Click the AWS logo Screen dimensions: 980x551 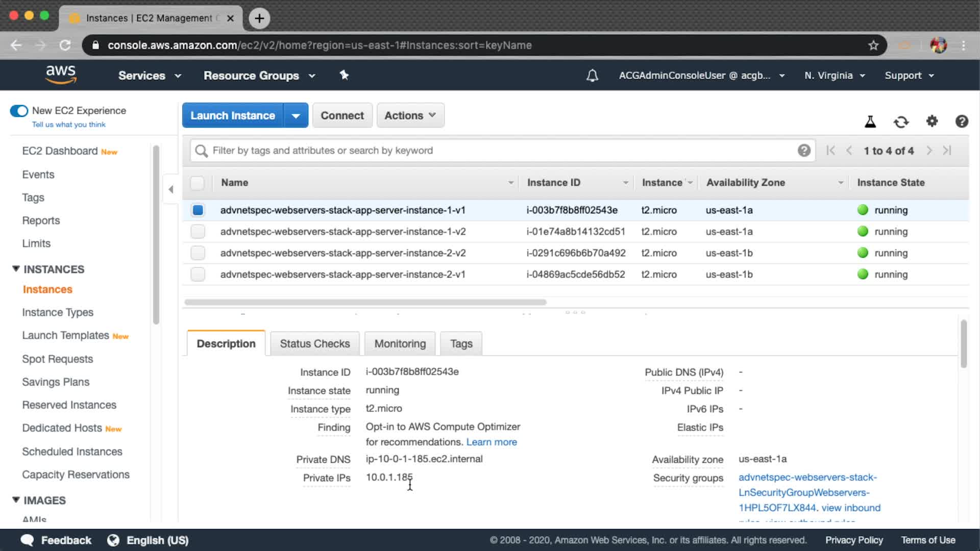(61, 74)
